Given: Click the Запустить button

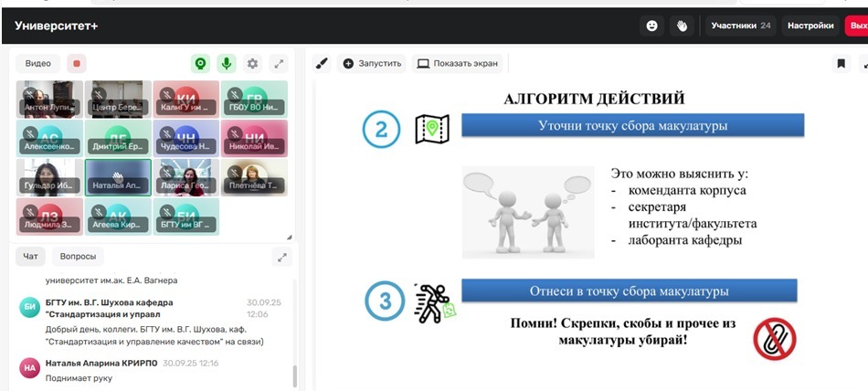Looking at the screenshot, I should click(x=372, y=64).
